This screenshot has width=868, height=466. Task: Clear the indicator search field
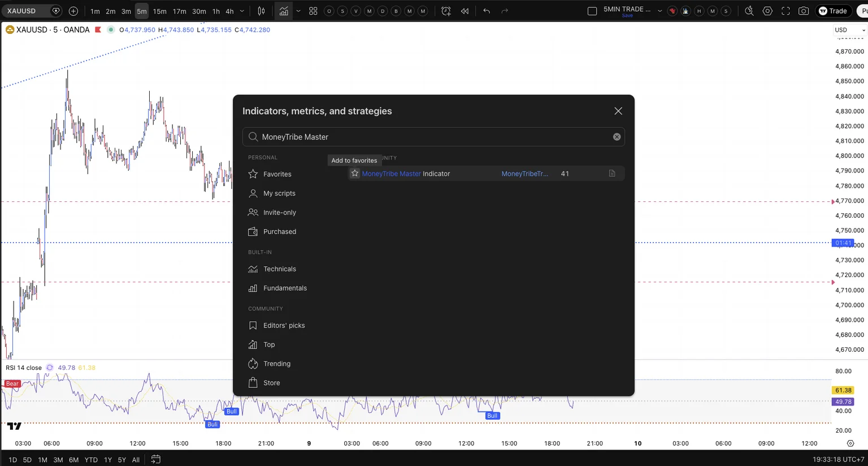click(617, 137)
